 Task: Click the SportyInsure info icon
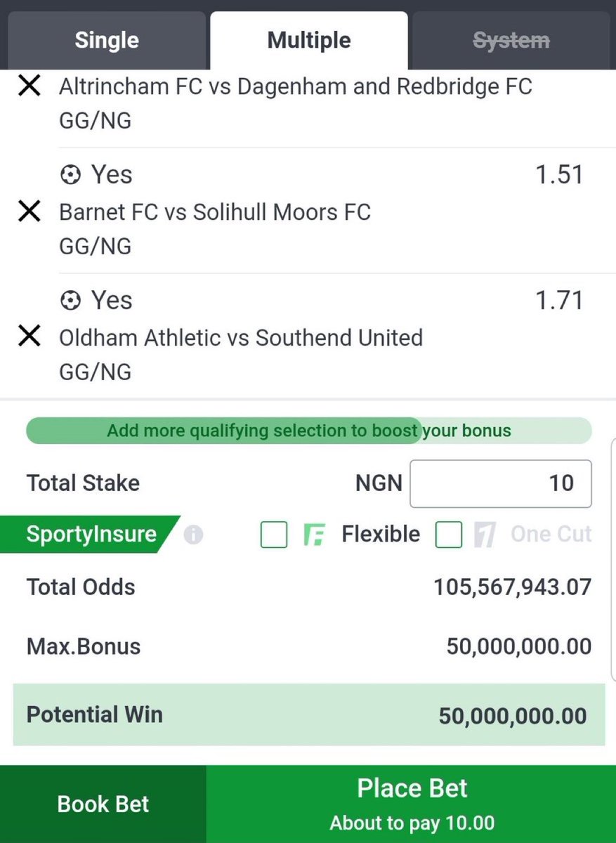[x=193, y=535]
